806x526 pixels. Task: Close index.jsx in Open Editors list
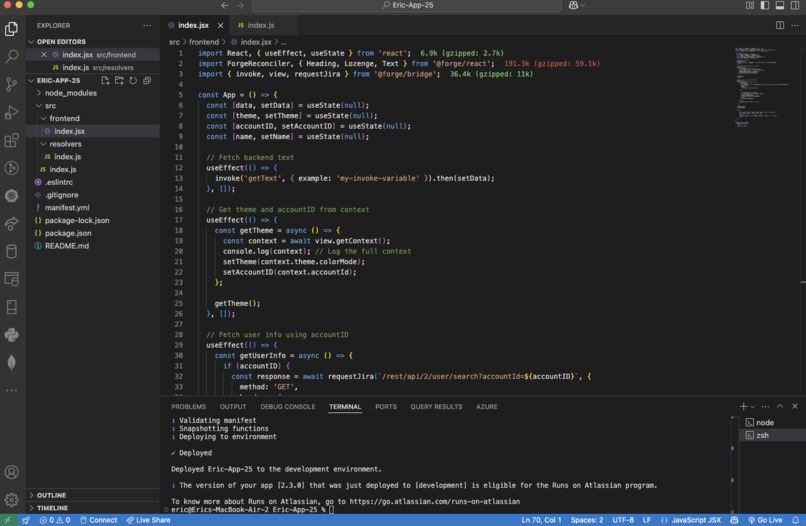(x=44, y=55)
